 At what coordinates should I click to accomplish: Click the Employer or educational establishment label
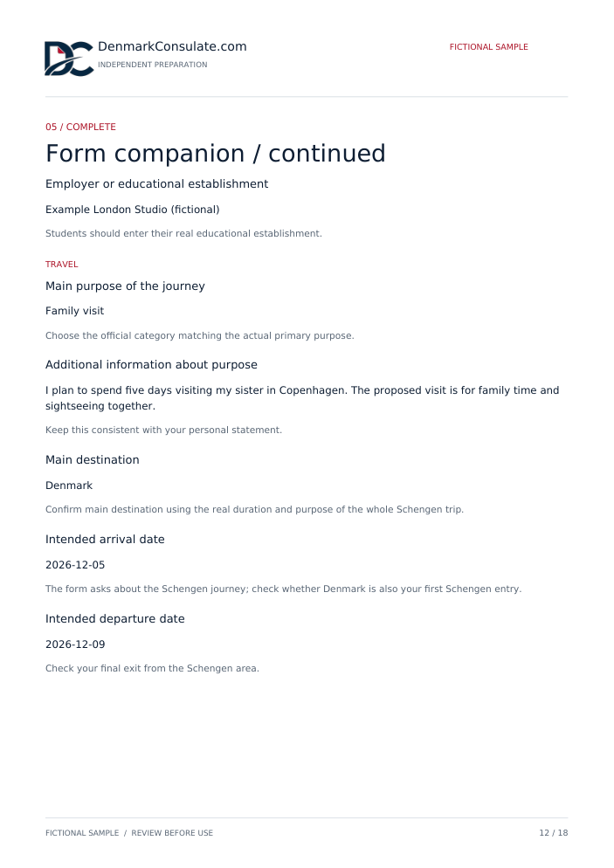pyautogui.click(x=156, y=183)
